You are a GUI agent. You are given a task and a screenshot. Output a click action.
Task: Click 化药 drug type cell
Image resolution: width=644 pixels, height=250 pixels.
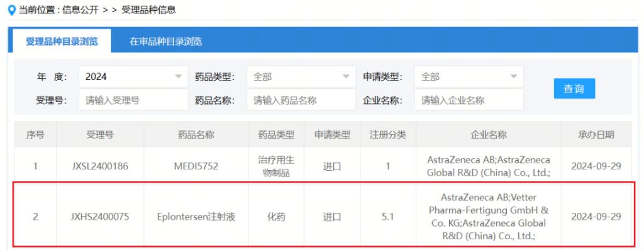pos(276,217)
